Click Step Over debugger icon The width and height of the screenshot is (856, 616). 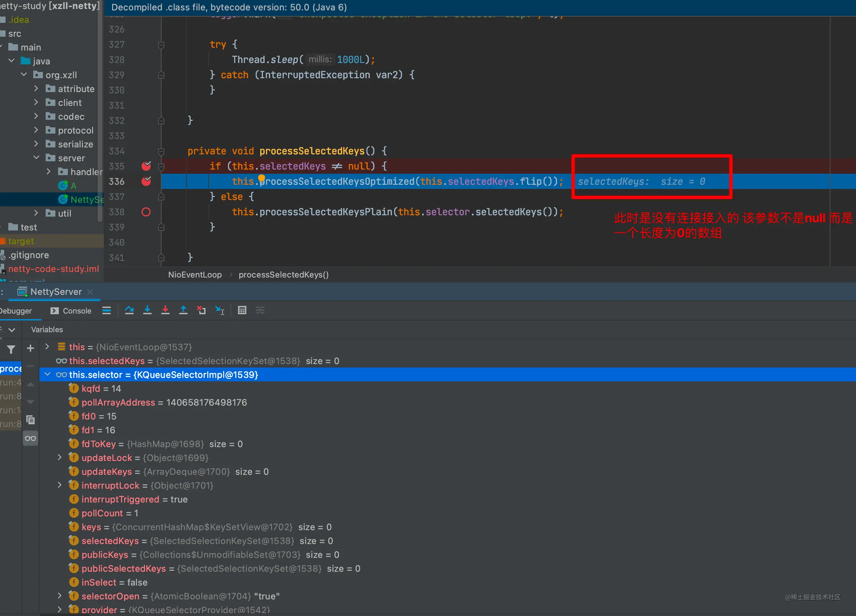point(129,310)
